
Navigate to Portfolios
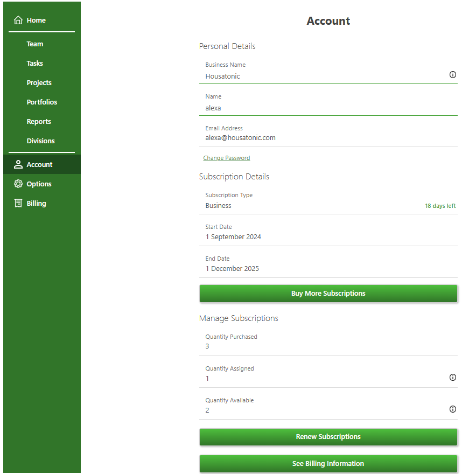[42, 102]
